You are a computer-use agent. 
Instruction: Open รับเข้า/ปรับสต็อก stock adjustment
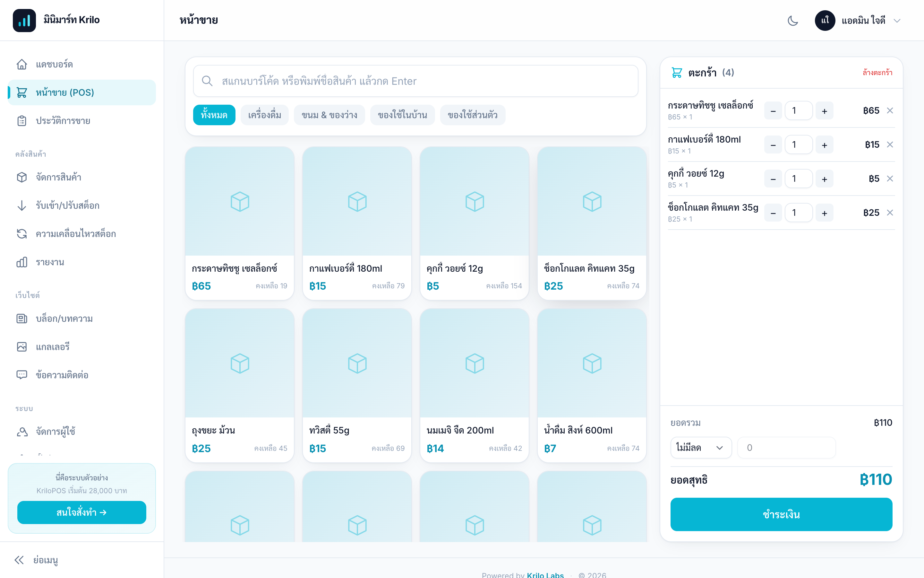coord(82,206)
